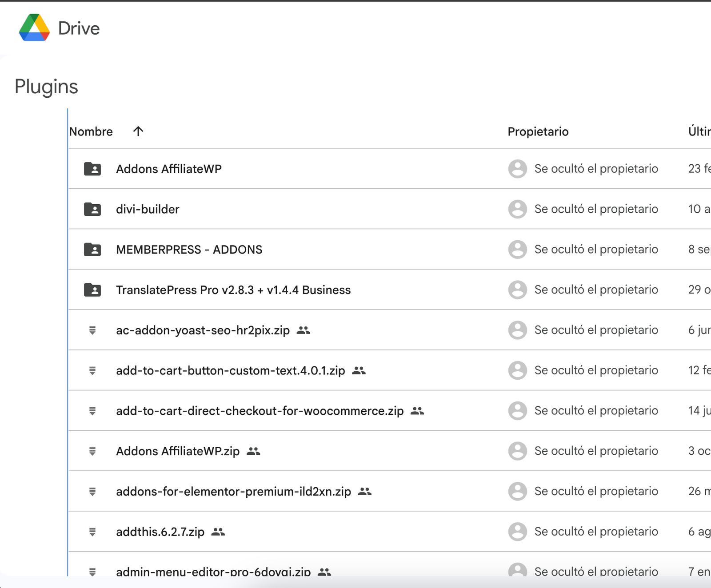Click zip file icon for Addons AffiliateWP.zip
Viewport: 711px width, 588px height.
[x=92, y=451]
